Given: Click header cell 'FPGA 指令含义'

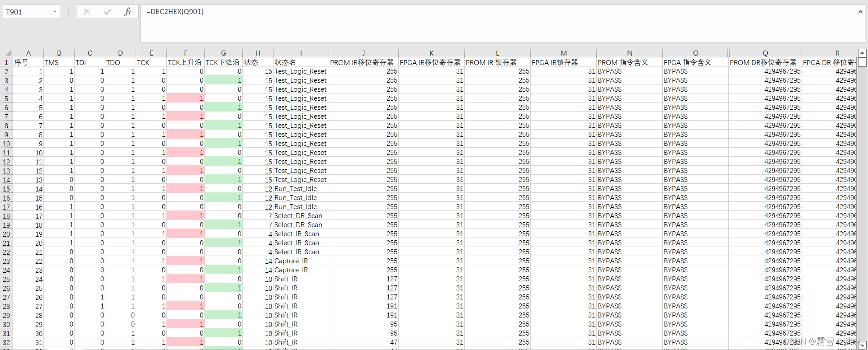Looking at the screenshot, I should [695, 62].
